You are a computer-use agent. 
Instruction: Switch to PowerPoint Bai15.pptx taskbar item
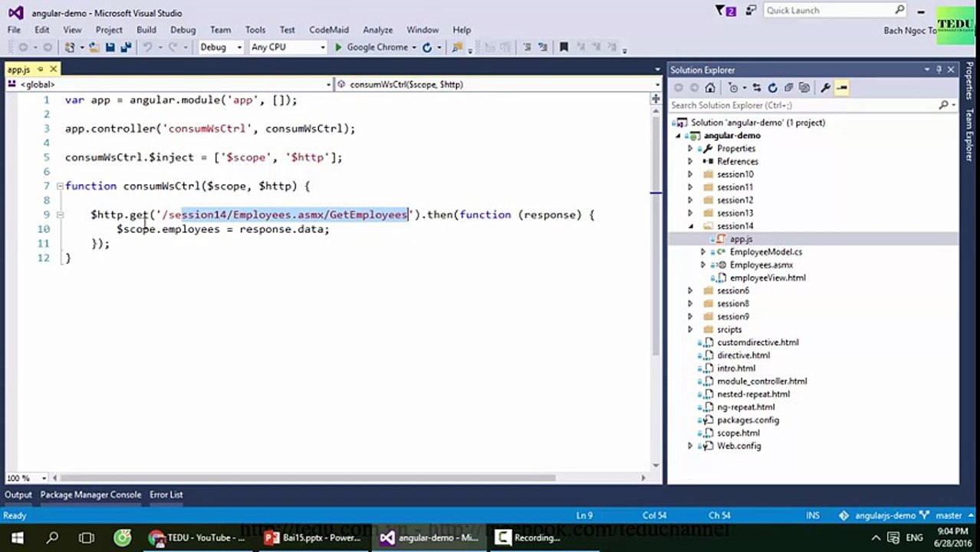(313, 537)
